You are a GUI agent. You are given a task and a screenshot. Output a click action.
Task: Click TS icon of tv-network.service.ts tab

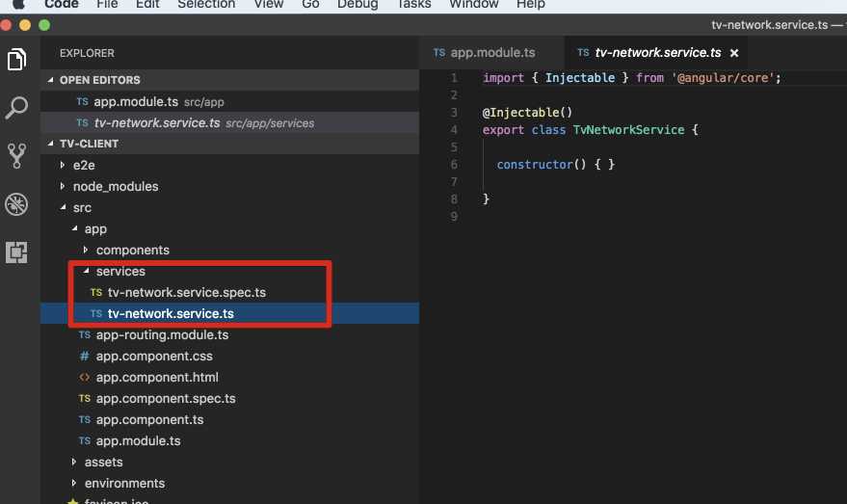583,52
